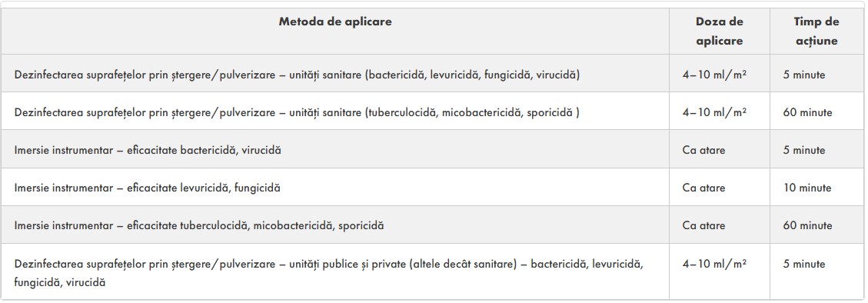The width and height of the screenshot is (868, 303).
Task: Click the '4–10 ml/m²' cell beside 60 minute
Action: tap(714, 112)
